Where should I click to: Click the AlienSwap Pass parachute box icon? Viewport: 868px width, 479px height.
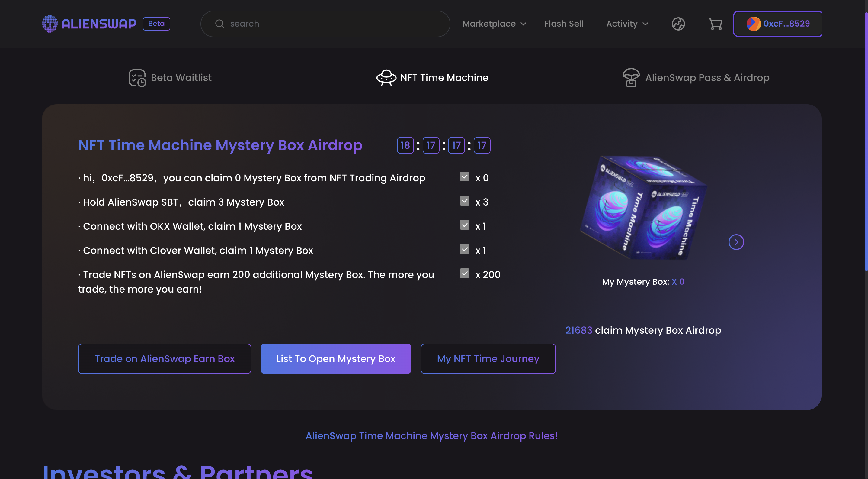click(631, 78)
